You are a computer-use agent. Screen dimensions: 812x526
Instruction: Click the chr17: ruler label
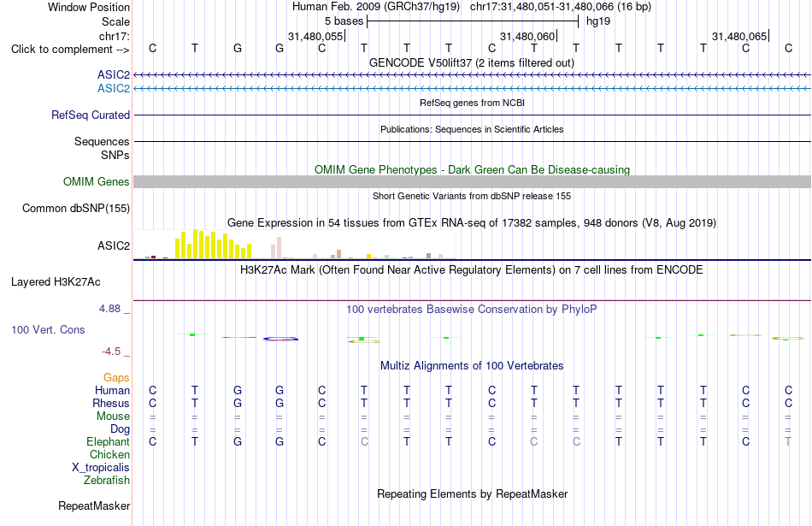point(114,36)
